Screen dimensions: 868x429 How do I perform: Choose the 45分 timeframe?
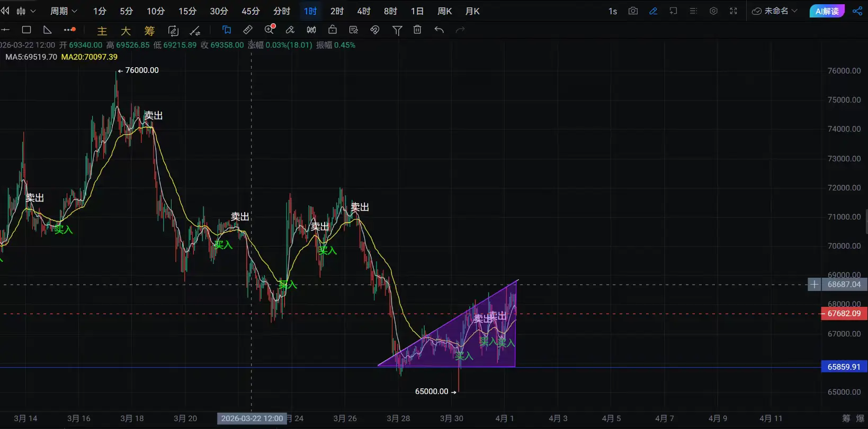point(250,11)
